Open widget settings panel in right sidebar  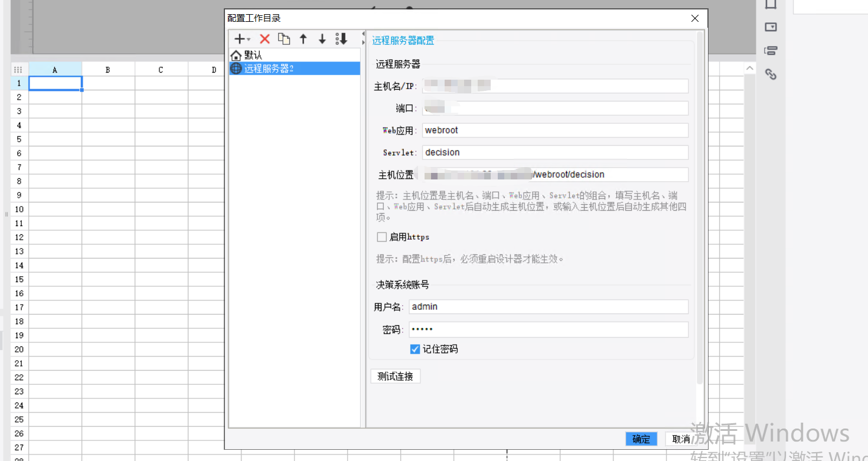pos(771,27)
